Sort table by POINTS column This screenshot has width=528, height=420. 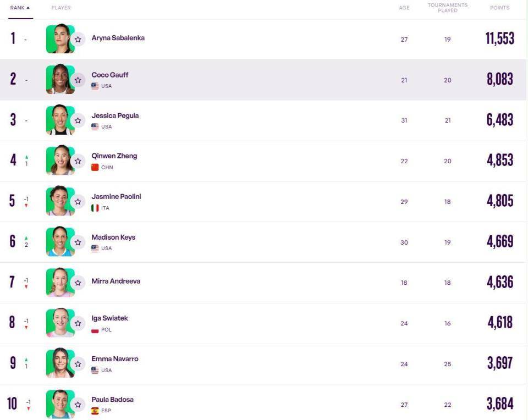click(500, 8)
